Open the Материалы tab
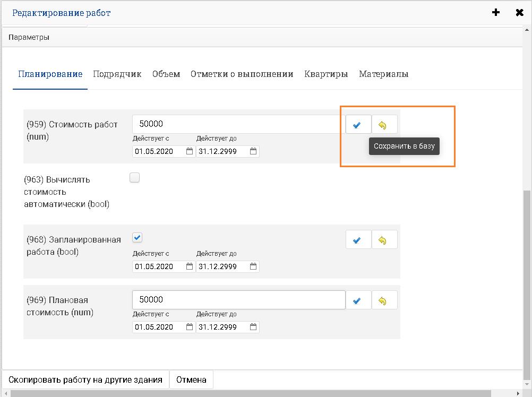The image size is (532, 397). 383,74
